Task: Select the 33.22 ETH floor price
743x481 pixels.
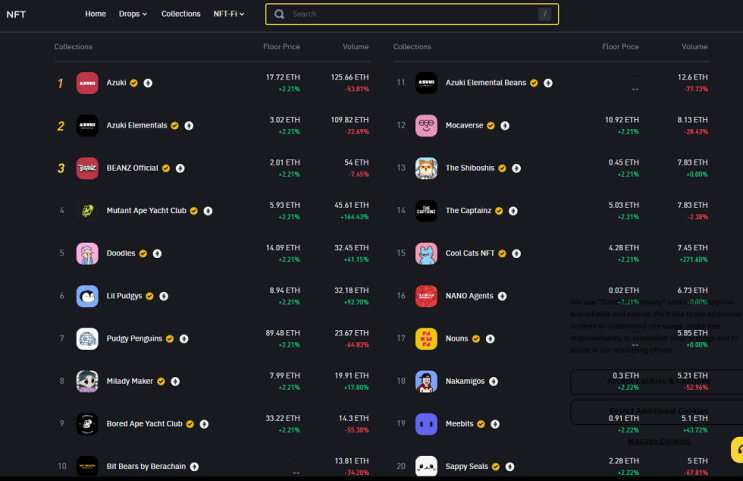Action: point(282,418)
